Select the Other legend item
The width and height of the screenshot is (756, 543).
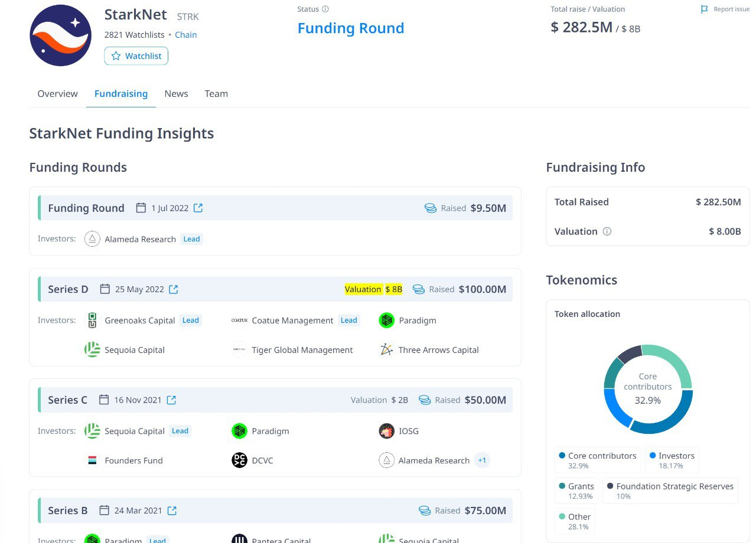(575, 522)
